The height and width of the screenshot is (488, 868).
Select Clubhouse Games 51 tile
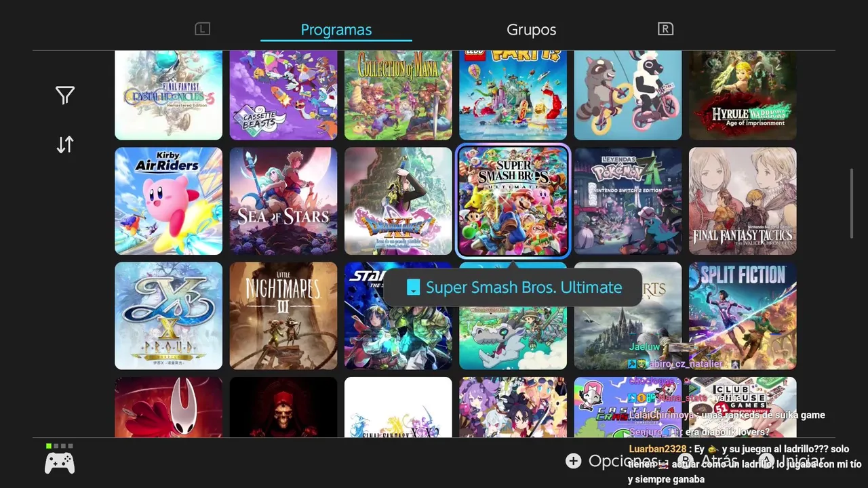click(743, 407)
